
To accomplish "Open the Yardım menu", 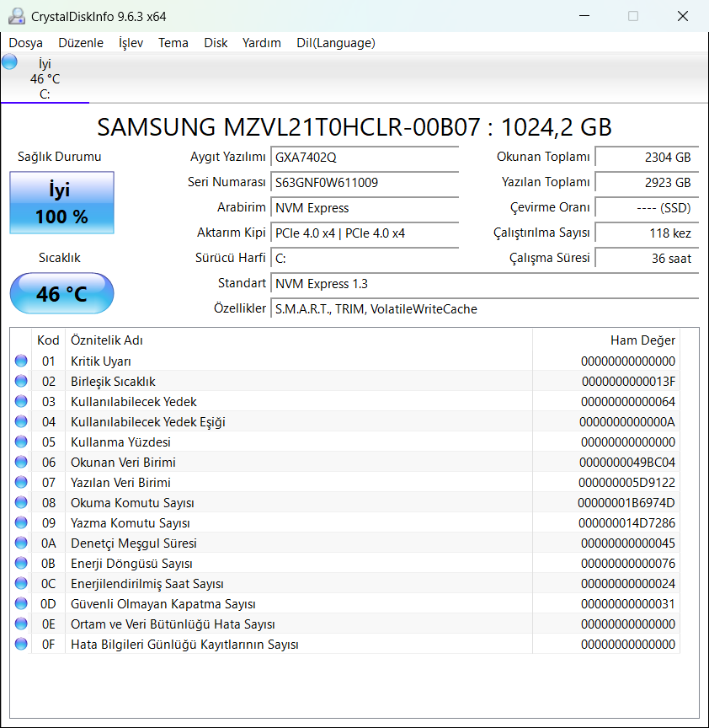I will pyautogui.click(x=261, y=43).
